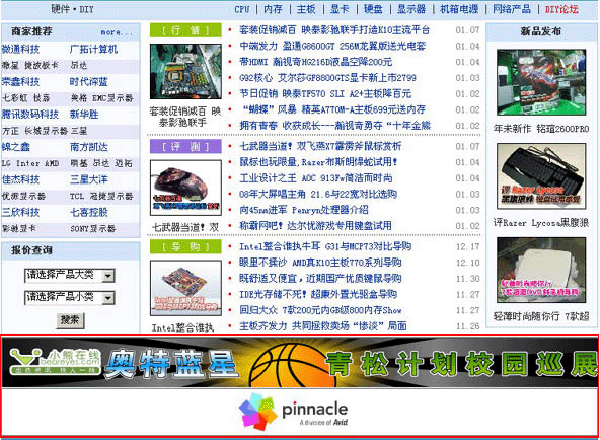600x440 pixels.
Task: Go to 机箱电源 section
Action: pyautogui.click(x=459, y=9)
